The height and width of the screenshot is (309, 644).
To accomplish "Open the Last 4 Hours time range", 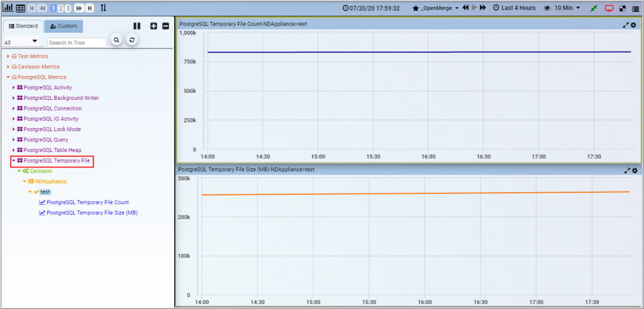I will 514,8.
